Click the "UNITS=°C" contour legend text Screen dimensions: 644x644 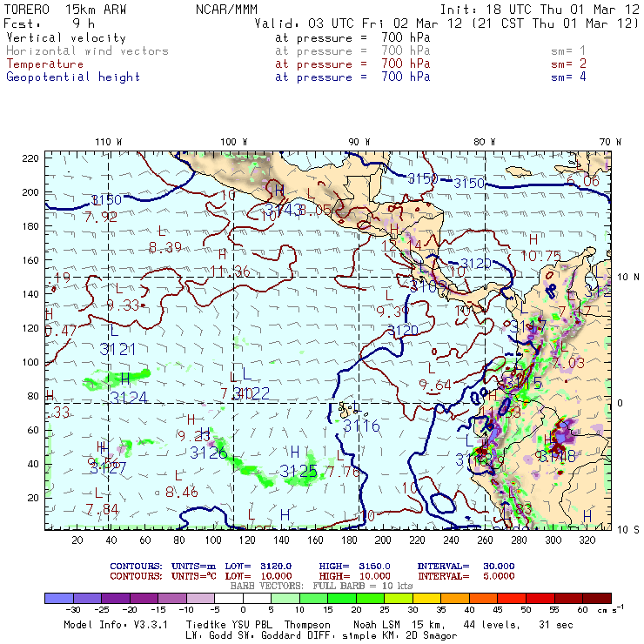pos(194,576)
